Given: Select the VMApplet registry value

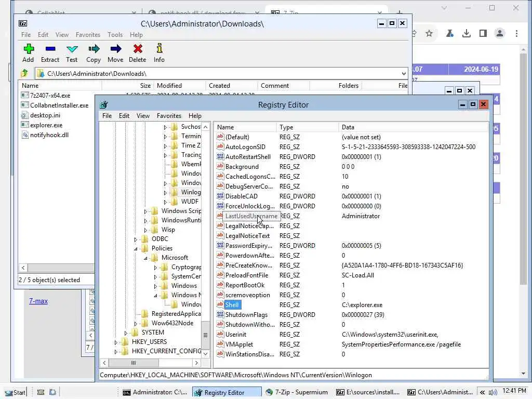Looking at the screenshot, I should 239,344.
